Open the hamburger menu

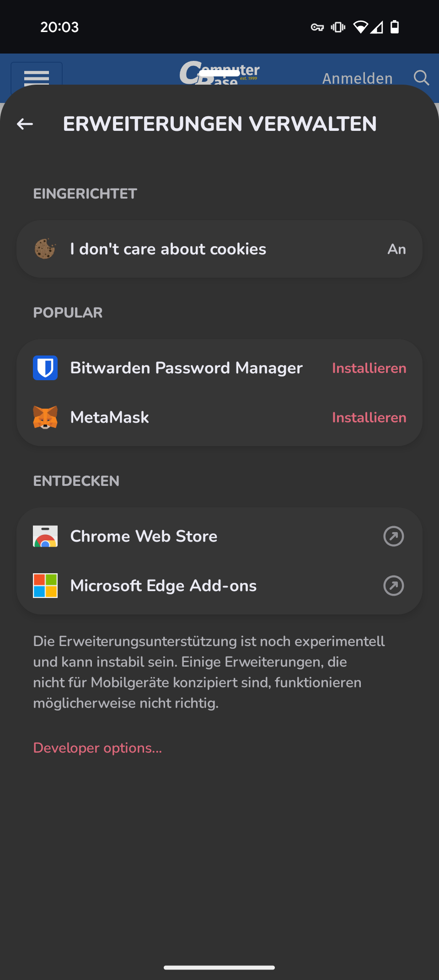(37, 76)
